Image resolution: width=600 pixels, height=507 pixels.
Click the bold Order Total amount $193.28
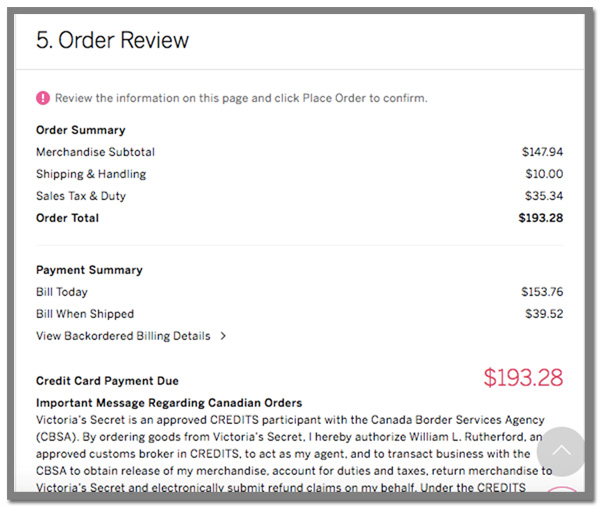pos(541,218)
